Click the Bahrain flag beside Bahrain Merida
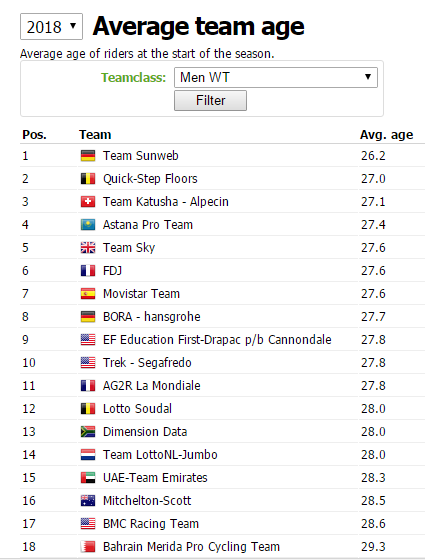 [x=88, y=547]
